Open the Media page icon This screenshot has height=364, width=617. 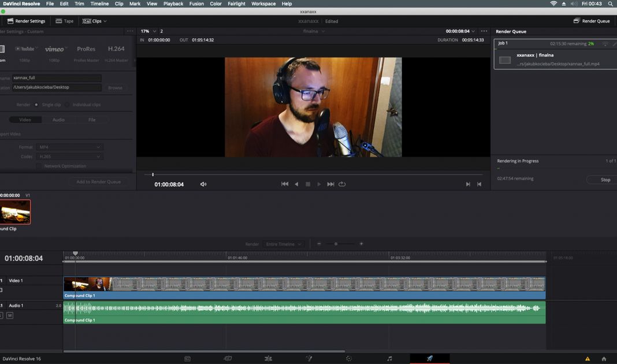(187, 359)
